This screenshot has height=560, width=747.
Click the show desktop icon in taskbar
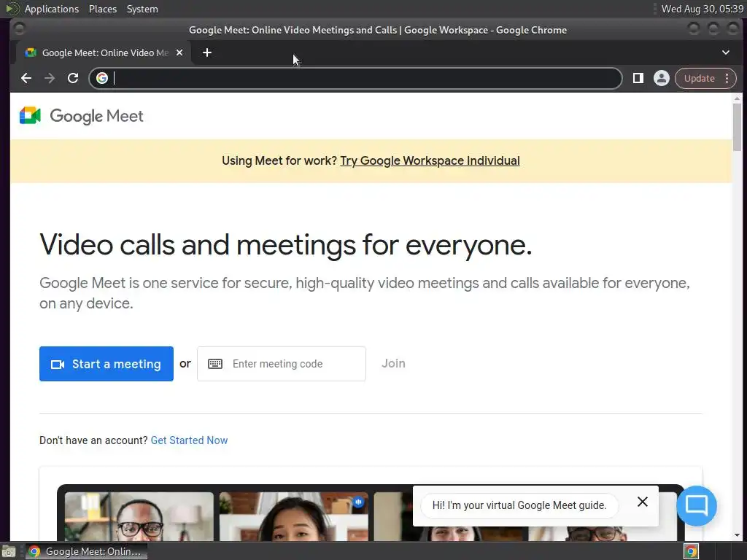tap(9, 551)
